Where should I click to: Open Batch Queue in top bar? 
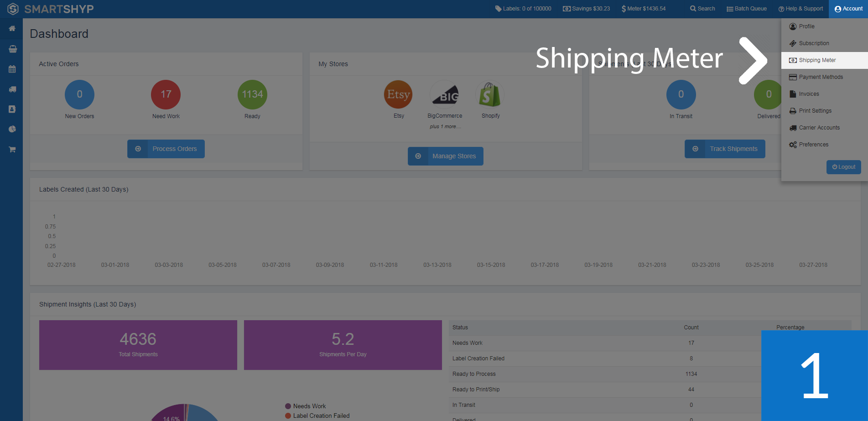click(747, 9)
